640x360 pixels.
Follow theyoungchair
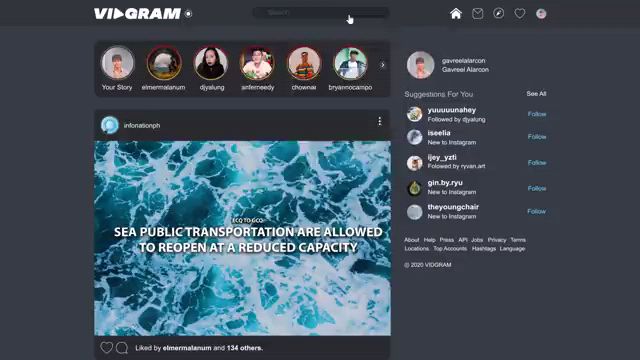[x=536, y=211]
